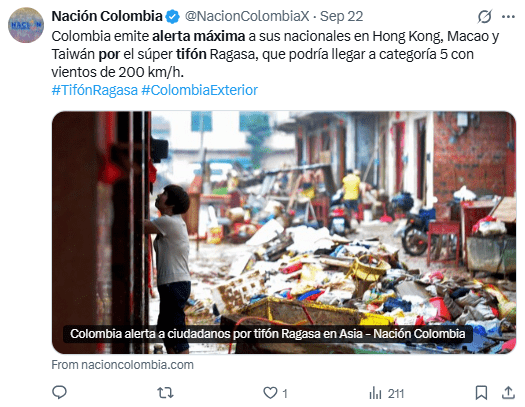This screenshot has height=407, width=525.
Task: Click the 211 views count
Action: coord(396,393)
